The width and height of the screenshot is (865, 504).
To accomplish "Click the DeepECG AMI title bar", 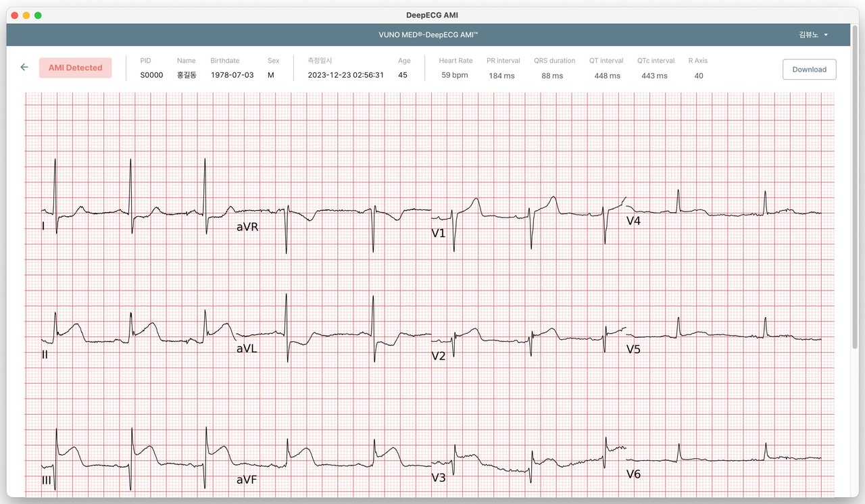I will coord(432,15).
